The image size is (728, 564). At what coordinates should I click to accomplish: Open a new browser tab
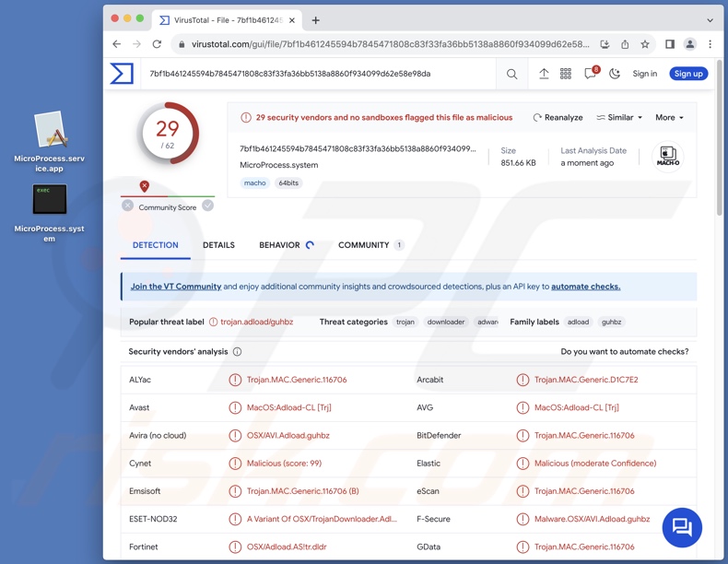tap(316, 20)
